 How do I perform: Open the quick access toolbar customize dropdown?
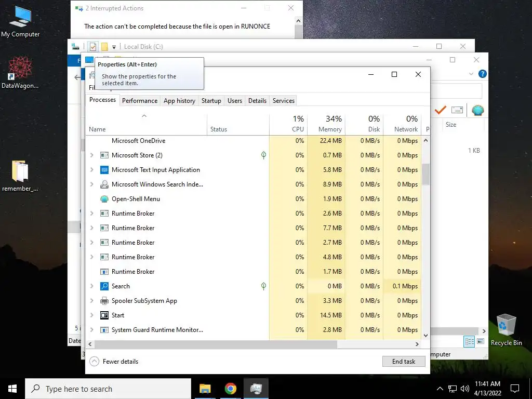(x=114, y=47)
